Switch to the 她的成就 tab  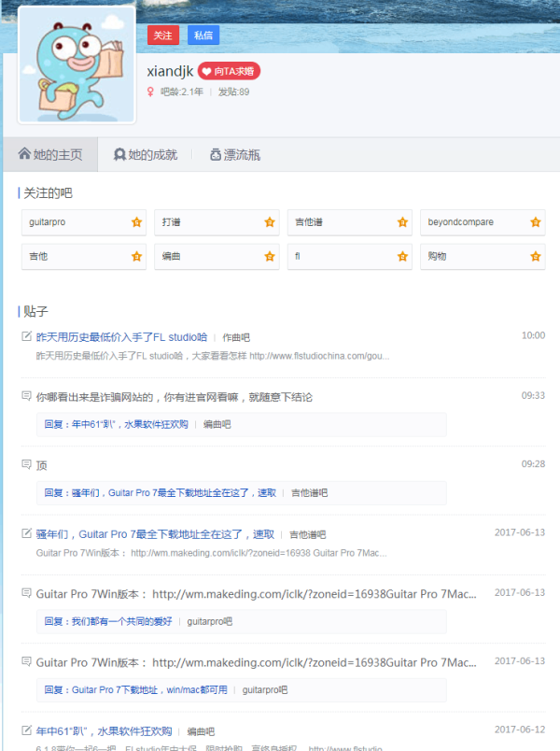[146, 154]
